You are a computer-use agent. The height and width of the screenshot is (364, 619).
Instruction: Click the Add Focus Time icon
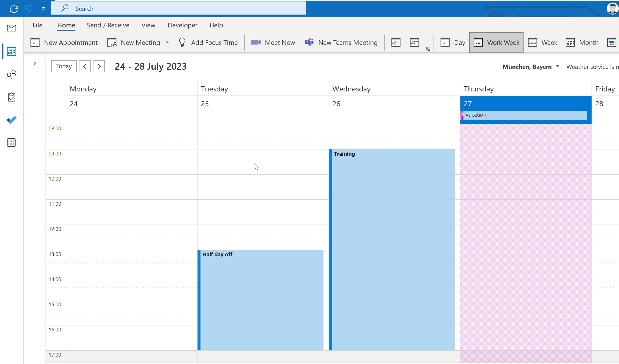183,42
